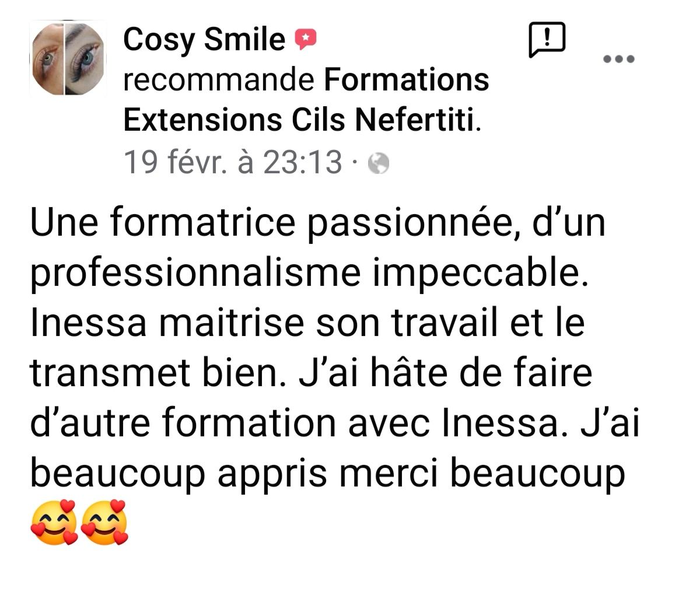Open the Formations Extensions Cils Nefertiti page
The image size is (700, 592).
pos(306,99)
